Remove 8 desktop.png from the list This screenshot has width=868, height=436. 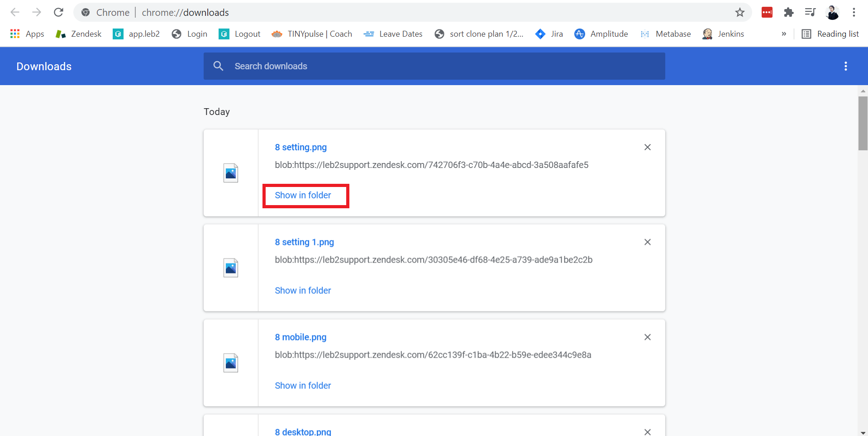click(648, 432)
